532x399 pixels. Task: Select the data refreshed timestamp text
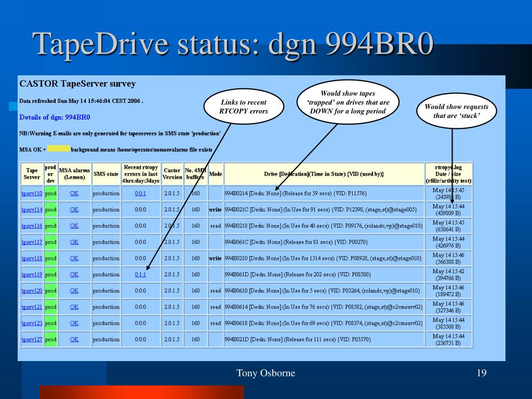pyautogui.click(x=81, y=101)
